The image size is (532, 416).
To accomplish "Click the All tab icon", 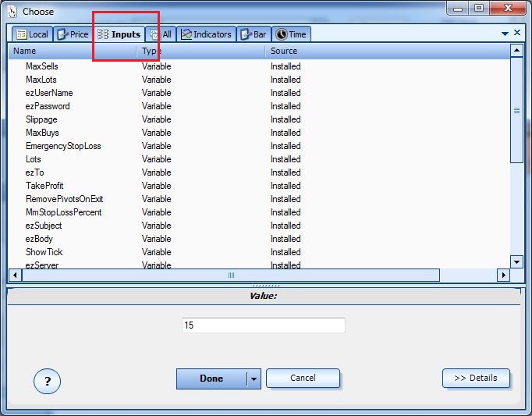I will tap(155, 34).
